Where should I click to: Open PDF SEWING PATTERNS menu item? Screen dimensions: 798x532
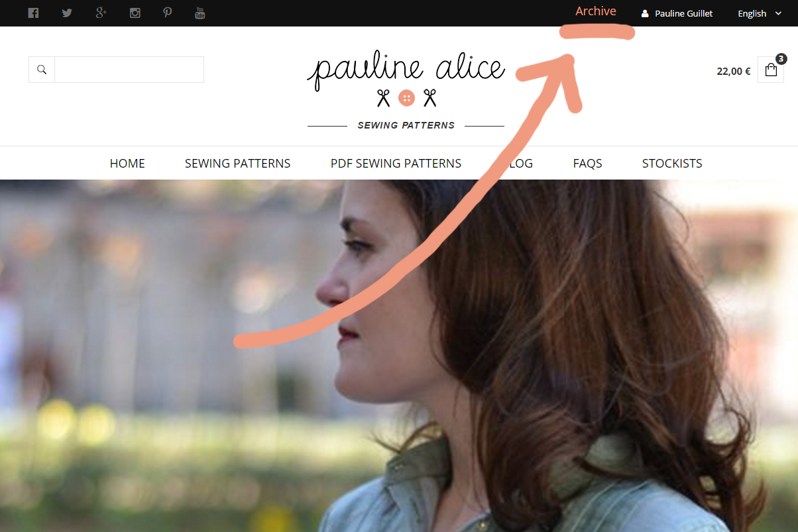(x=396, y=163)
